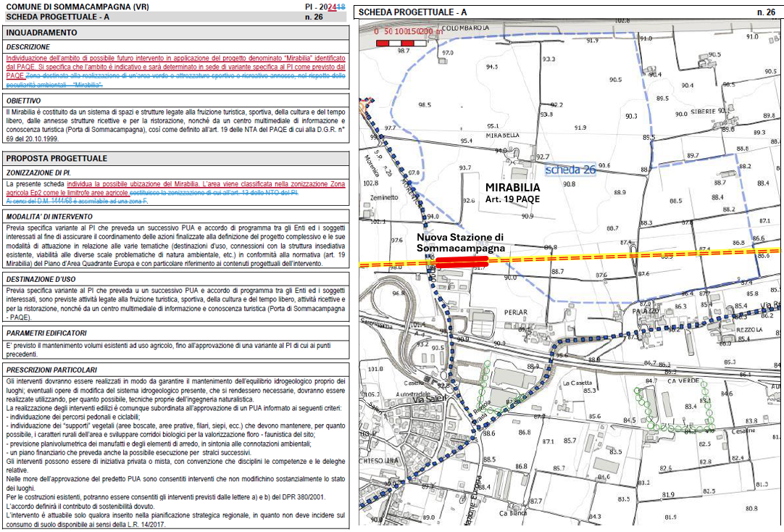The image size is (784, 532).
Task: Click the "MIRABELLA" place label on the map
Action: pyautogui.click(x=503, y=136)
